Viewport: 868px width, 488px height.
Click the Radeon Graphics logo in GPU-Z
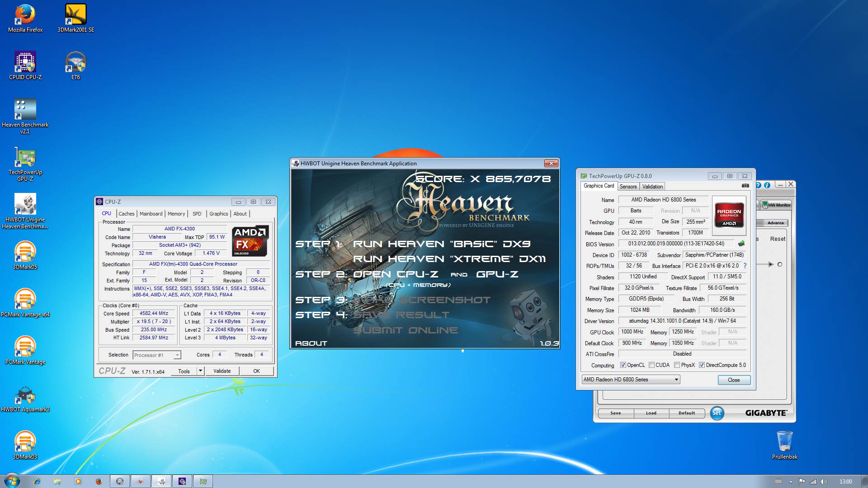coord(729,216)
